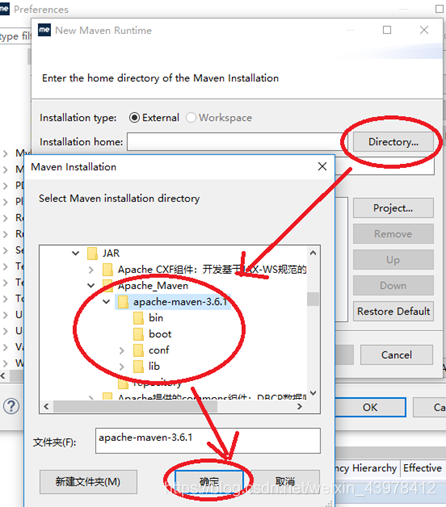Select the Workspace installation type radio

coord(191,118)
